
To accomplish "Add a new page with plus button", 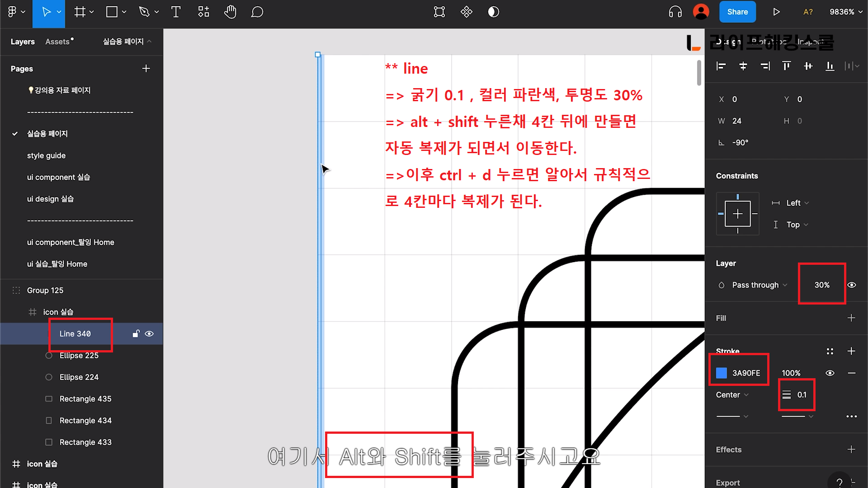I will (x=146, y=69).
